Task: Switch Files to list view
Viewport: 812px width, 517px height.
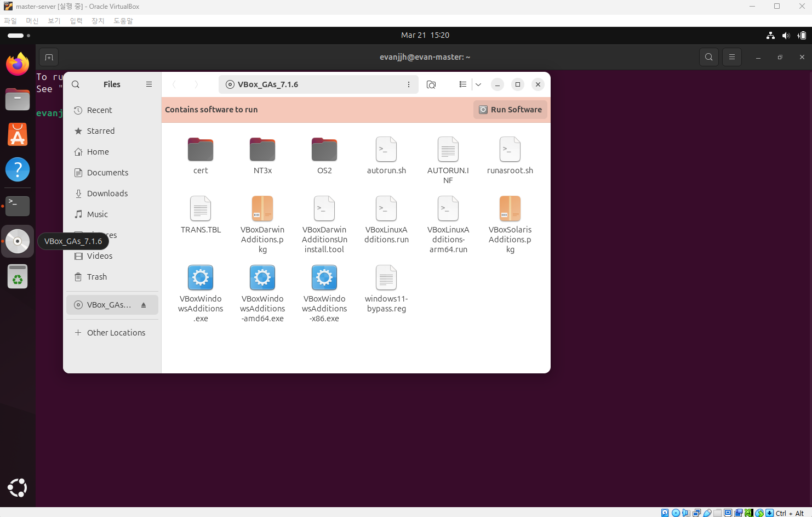Action: point(462,84)
